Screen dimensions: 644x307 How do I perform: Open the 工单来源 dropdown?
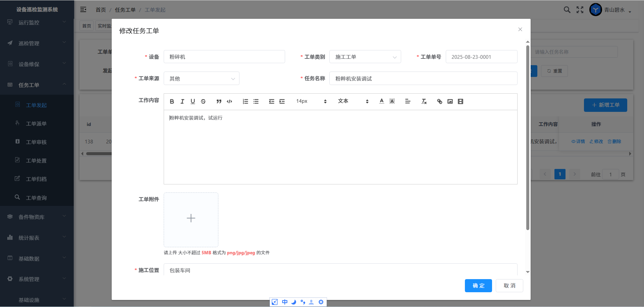tap(201, 79)
